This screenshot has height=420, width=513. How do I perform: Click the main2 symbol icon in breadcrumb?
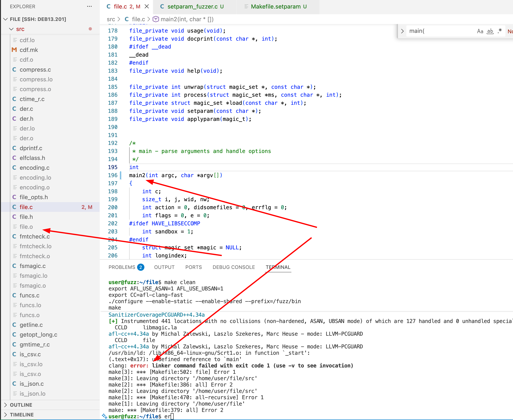click(x=156, y=19)
